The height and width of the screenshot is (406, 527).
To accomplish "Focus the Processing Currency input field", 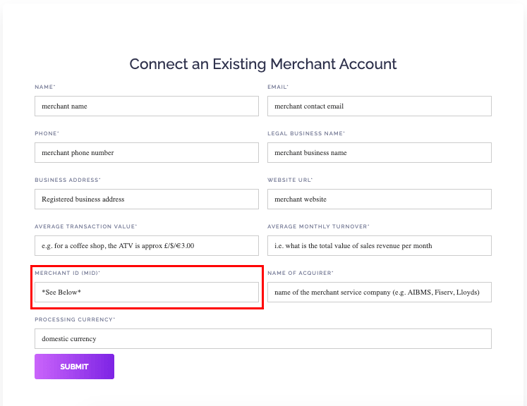I will [263, 339].
